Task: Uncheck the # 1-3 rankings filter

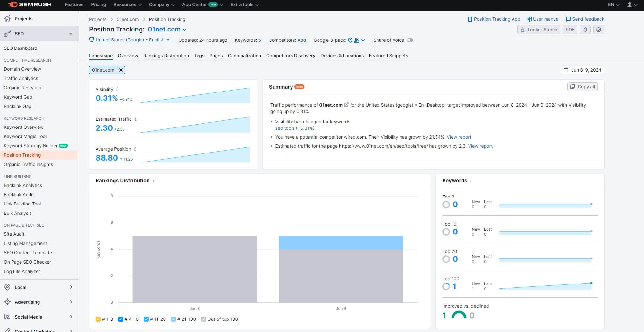Action: 98,319
